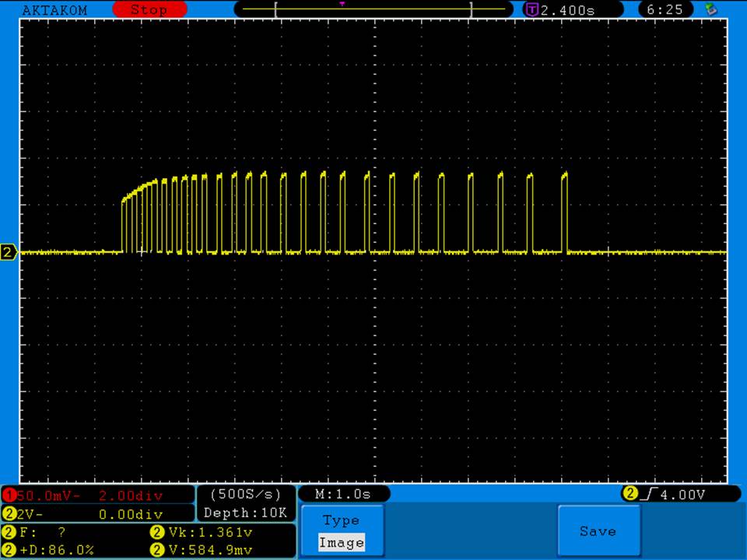Click the trigger source 2 badge near 4.00V
747x560 pixels.
[630, 494]
